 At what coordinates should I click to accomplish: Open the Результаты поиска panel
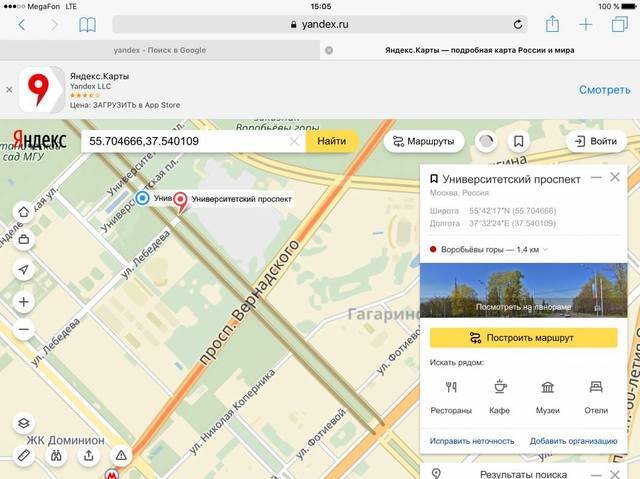point(524,474)
